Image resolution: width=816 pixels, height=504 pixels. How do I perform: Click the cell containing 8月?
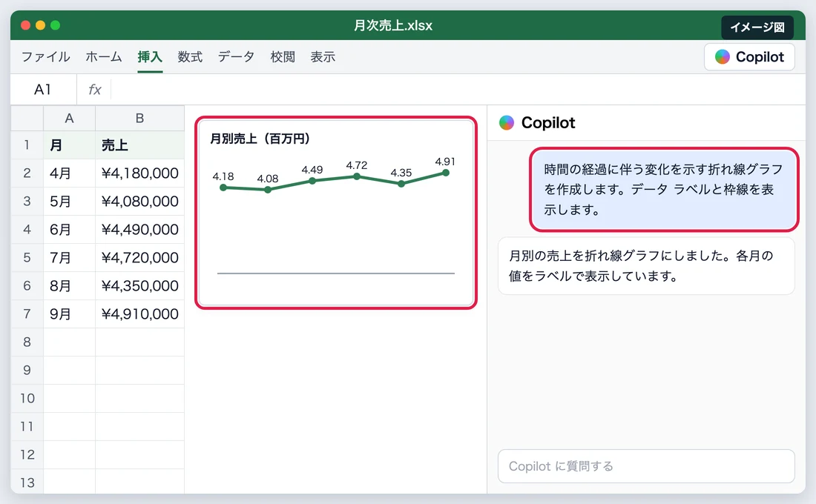point(69,285)
